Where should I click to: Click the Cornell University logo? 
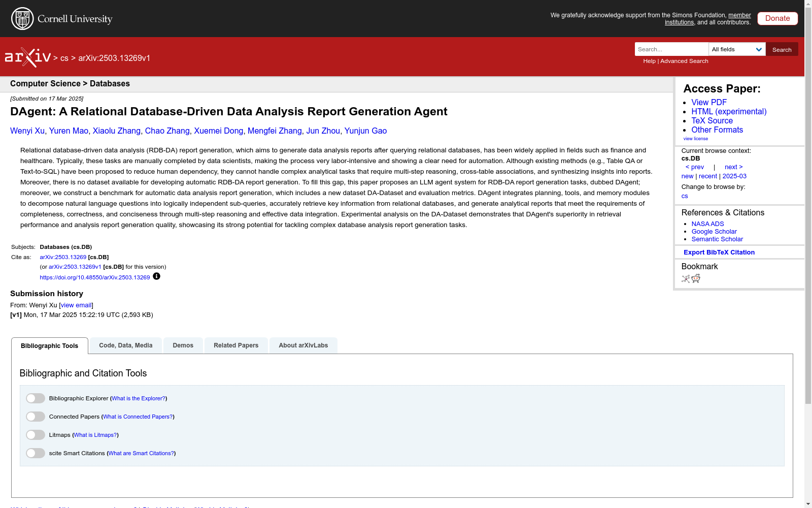(x=62, y=19)
